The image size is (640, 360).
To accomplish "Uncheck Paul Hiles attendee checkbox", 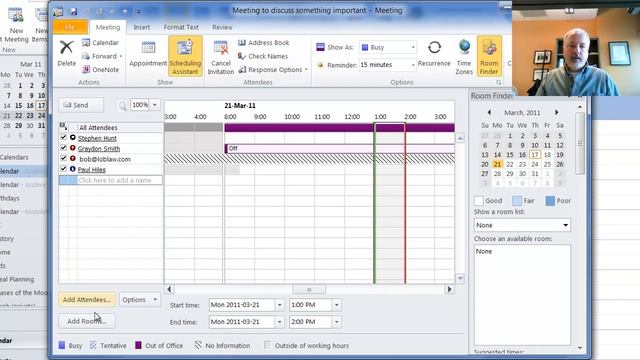I will (x=63, y=169).
